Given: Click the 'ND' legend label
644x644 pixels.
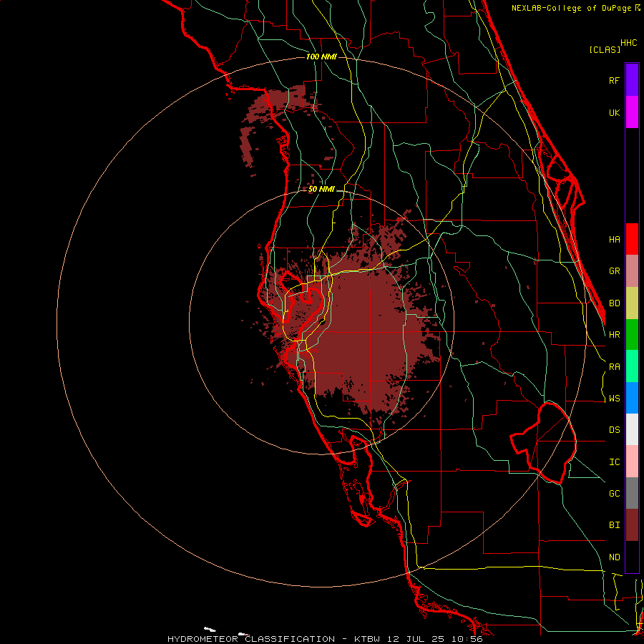Looking at the screenshot, I should [614, 557].
